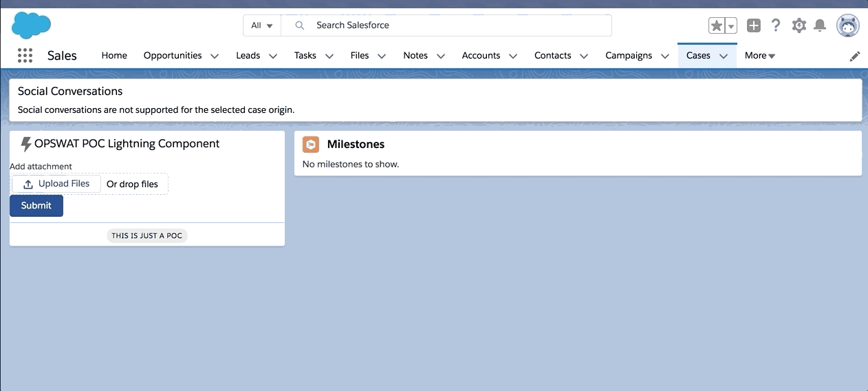Open the Leads tab
Image resolution: width=868 pixels, height=391 pixels.
click(248, 56)
